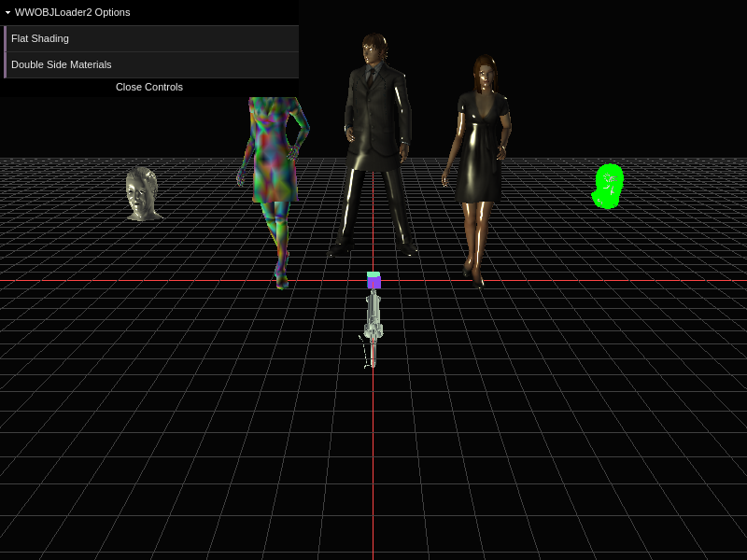Viewport: 747px width, 560px height.
Task: Toggle Double Side Materials option
Action: click(x=151, y=64)
